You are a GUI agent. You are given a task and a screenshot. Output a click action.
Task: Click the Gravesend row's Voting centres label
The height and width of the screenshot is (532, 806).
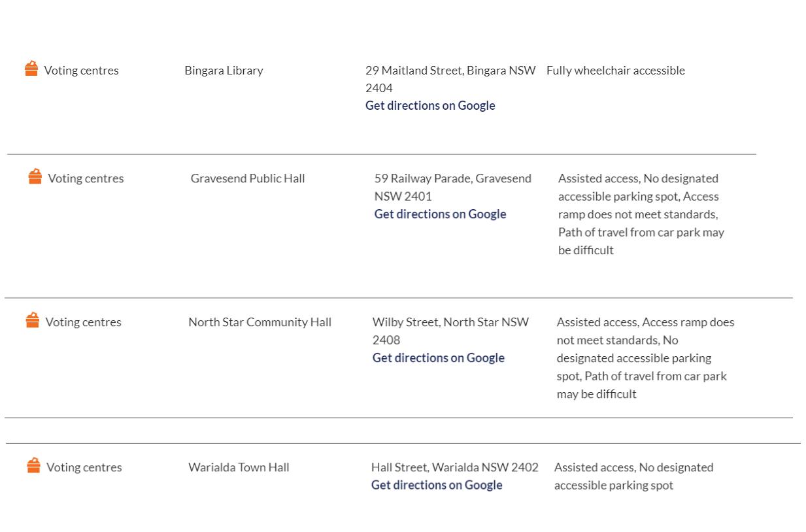click(x=86, y=178)
